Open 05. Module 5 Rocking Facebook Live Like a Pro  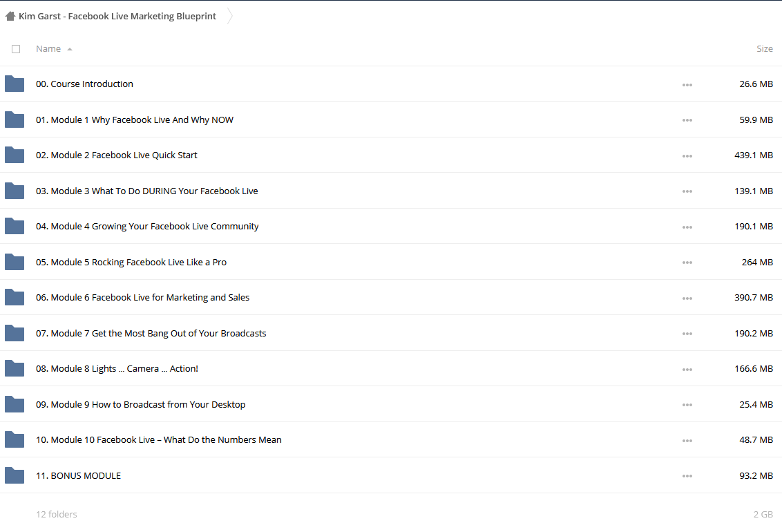click(131, 262)
